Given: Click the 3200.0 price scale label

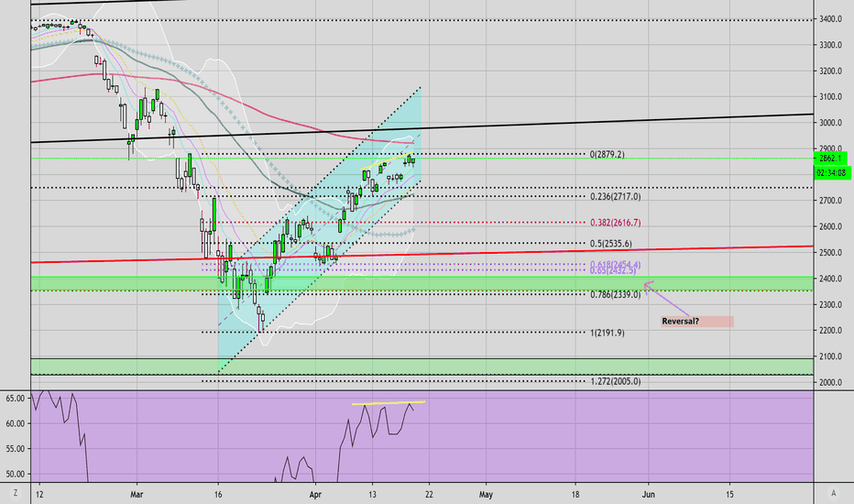Looking at the screenshot, I should click(830, 71).
